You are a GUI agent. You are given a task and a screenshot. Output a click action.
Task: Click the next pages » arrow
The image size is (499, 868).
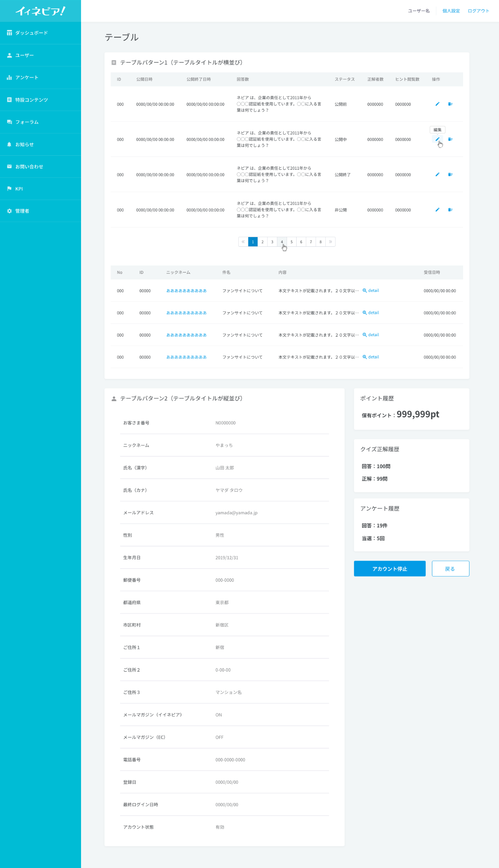331,242
